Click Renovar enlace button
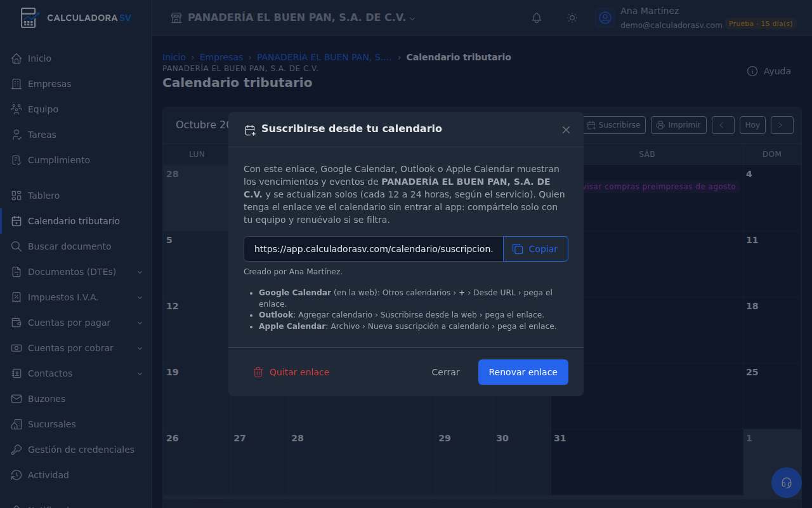Viewport: 812px width, 508px height. (x=523, y=372)
